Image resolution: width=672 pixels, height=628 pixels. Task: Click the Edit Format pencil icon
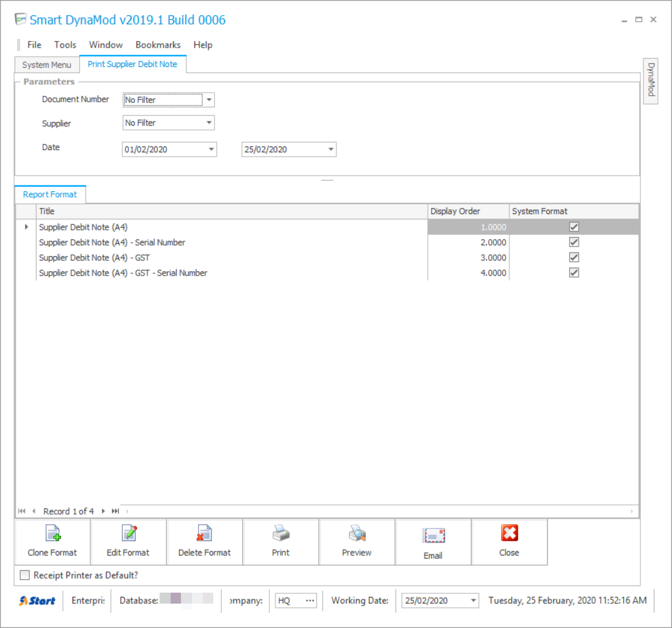click(x=129, y=533)
